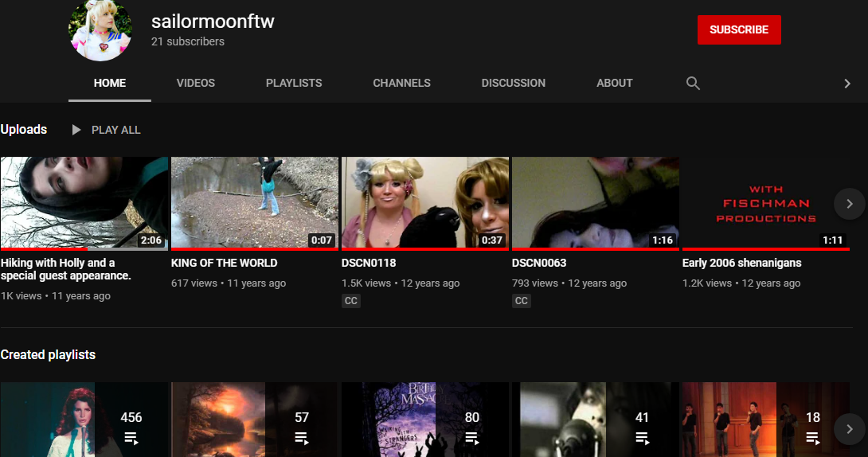Subscribe to the sailormoonftw channel
This screenshot has width=868, height=457.
point(739,30)
